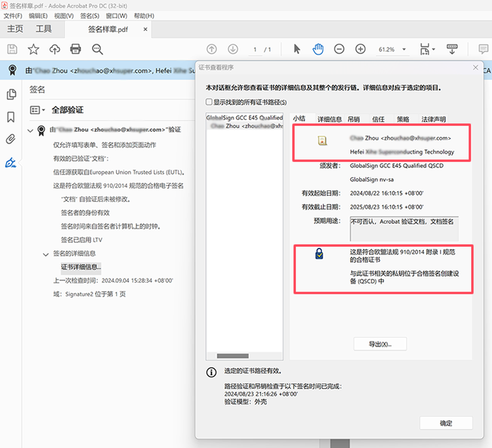Open the 签名(S) menu
Screen dimensions: 492x448
coord(90,16)
